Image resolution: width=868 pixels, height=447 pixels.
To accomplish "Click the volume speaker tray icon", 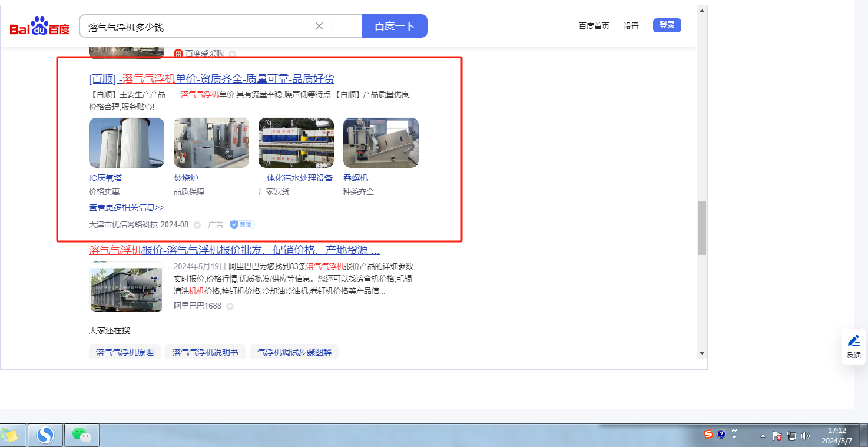I will click(x=806, y=436).
